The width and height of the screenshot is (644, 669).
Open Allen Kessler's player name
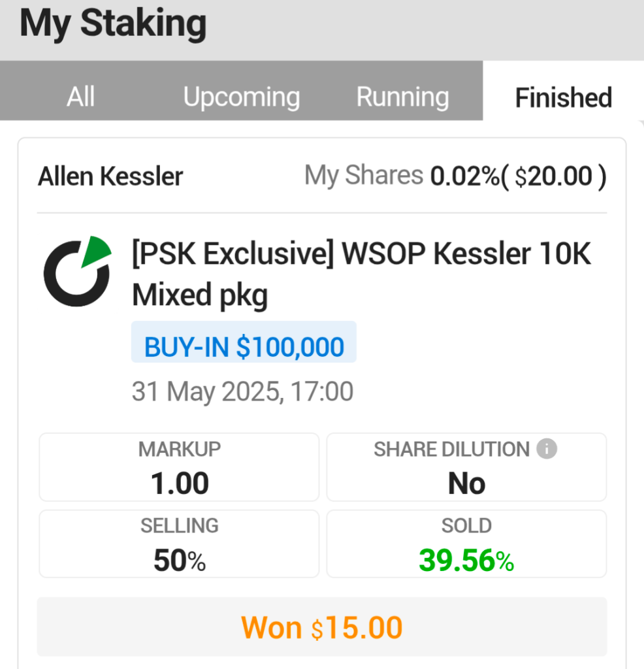(x=110, y=176)
